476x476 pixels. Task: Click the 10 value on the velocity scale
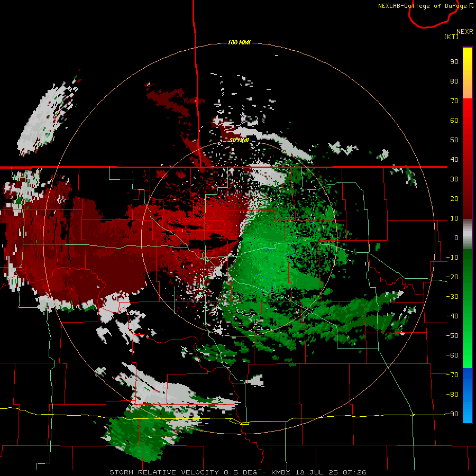tap(454, 218)
